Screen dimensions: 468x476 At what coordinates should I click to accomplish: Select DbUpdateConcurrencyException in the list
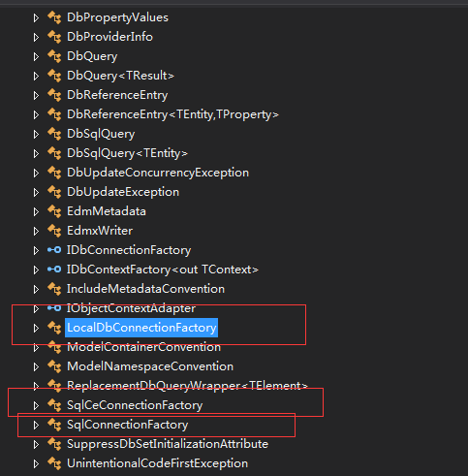click(158, 173)
